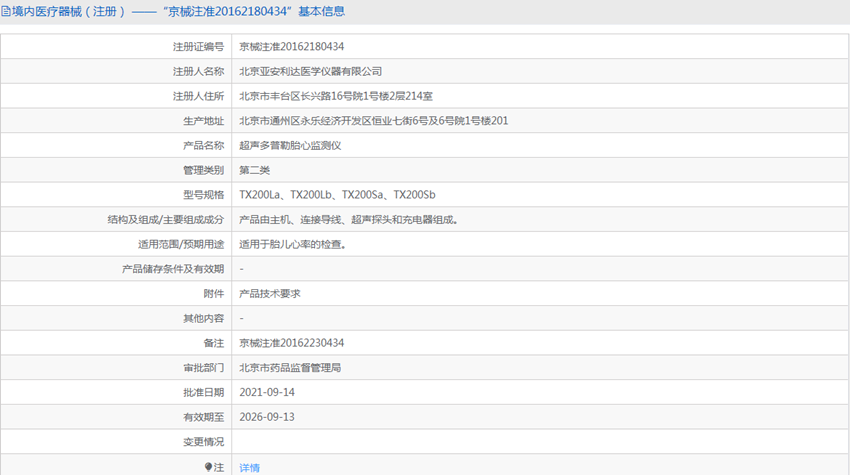The width and height of the screenshot is (850, 475).
Task: Click the 注册人住所 label
Action: [198, 96]
